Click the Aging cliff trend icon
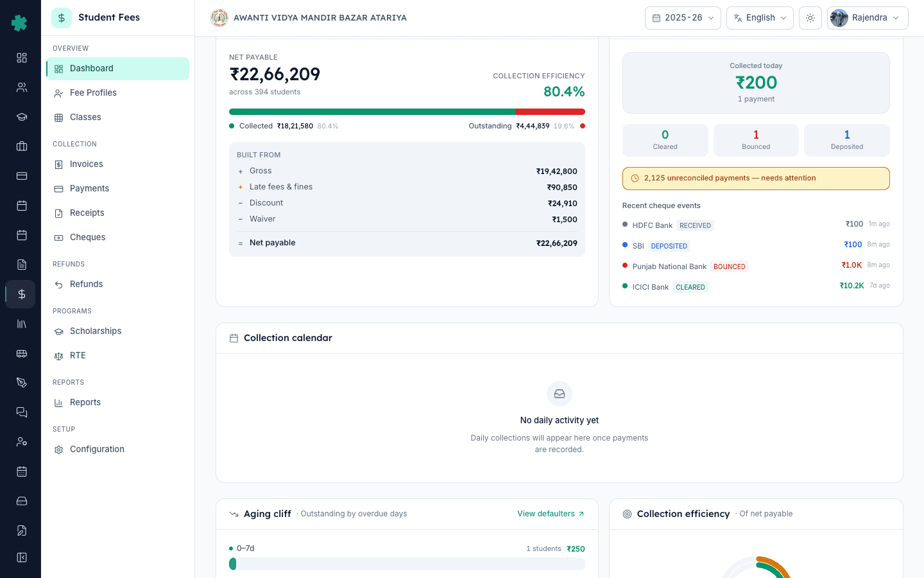 [x=234, y=514]
